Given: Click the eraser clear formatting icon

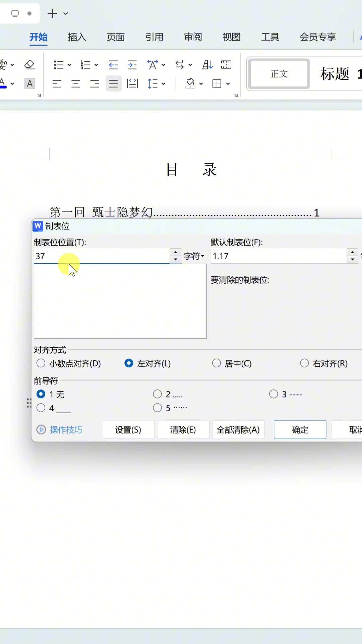Looking at the screenshot, I should (x=30, y=65).
